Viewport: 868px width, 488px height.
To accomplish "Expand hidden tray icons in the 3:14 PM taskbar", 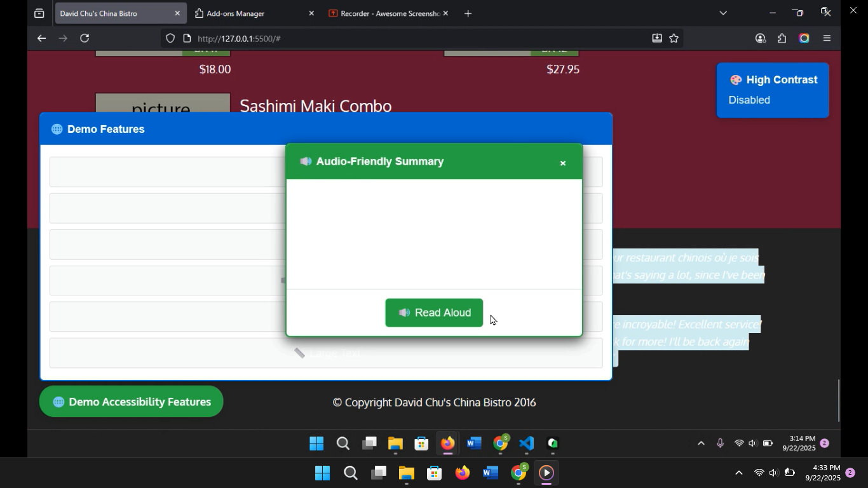I will [x=702, y=444].
